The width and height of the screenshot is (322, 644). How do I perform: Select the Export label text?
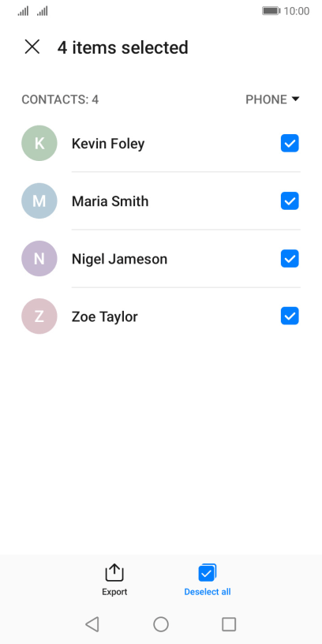(114, 592)
